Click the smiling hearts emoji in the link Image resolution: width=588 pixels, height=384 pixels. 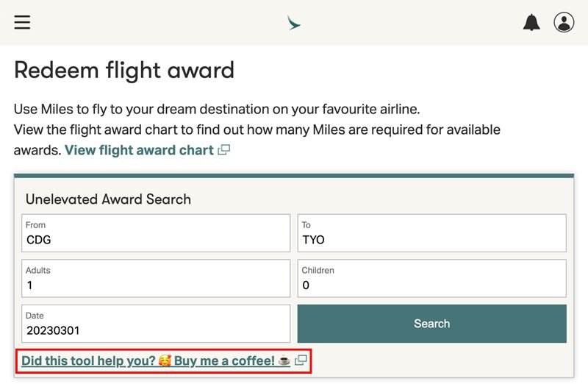coord(165,360)
